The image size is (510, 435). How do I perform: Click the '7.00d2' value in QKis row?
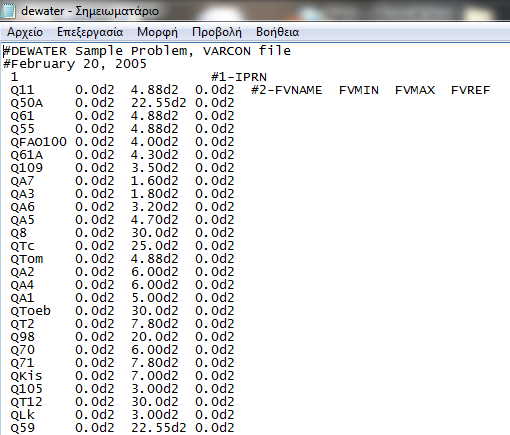155,376
